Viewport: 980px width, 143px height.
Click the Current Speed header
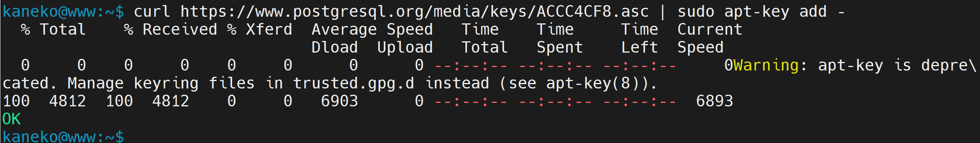pos(710,39)
